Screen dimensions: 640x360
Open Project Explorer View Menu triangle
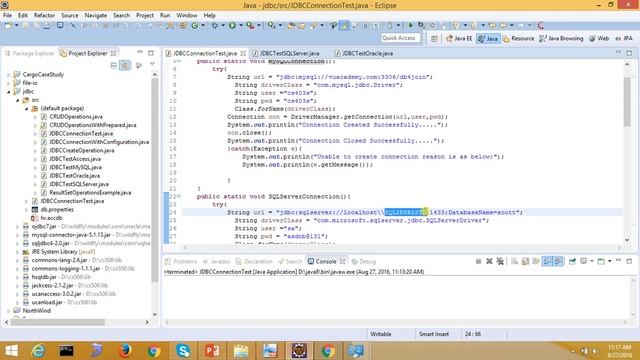tap(152, 65)
